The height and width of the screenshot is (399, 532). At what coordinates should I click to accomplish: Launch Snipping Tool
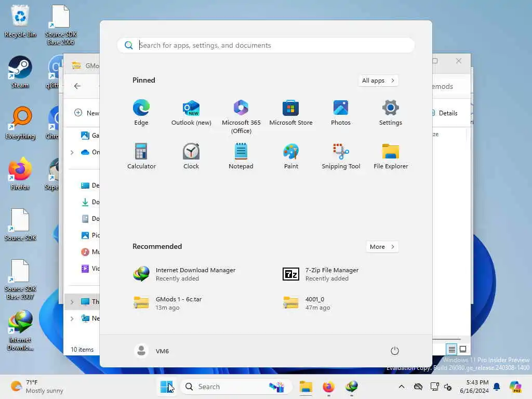point(341,156)
